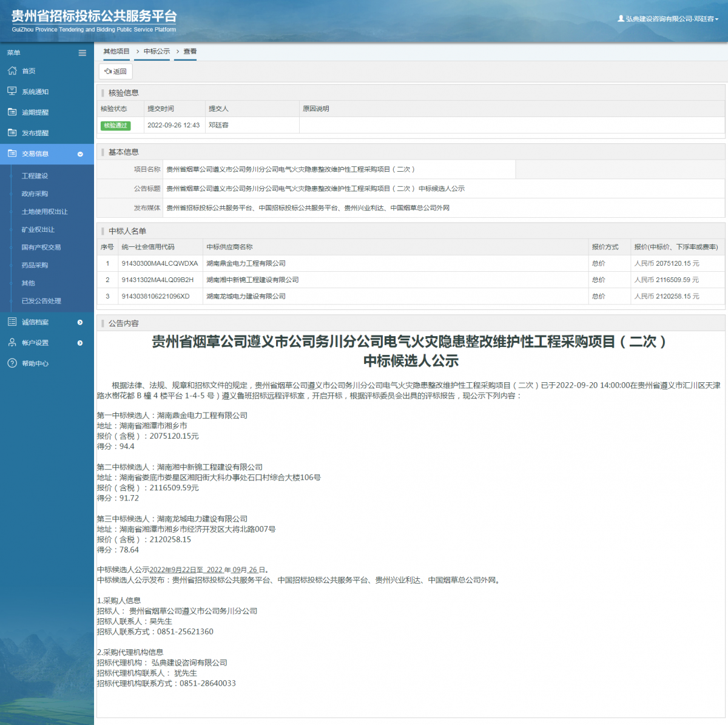This screenshot has width=728, height=725.
Task: Click the 公告内容 section header
Action: (124, 323)
